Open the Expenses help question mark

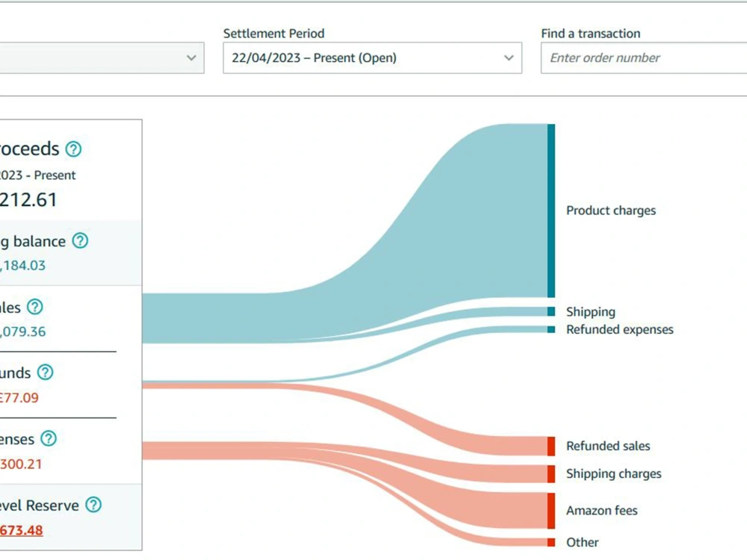pos(47,439)
